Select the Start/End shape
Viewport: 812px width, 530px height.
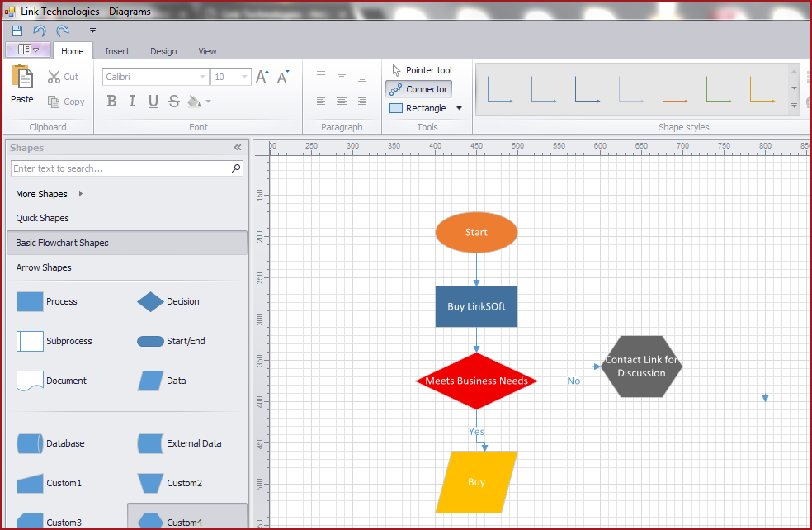click(171, 341)
